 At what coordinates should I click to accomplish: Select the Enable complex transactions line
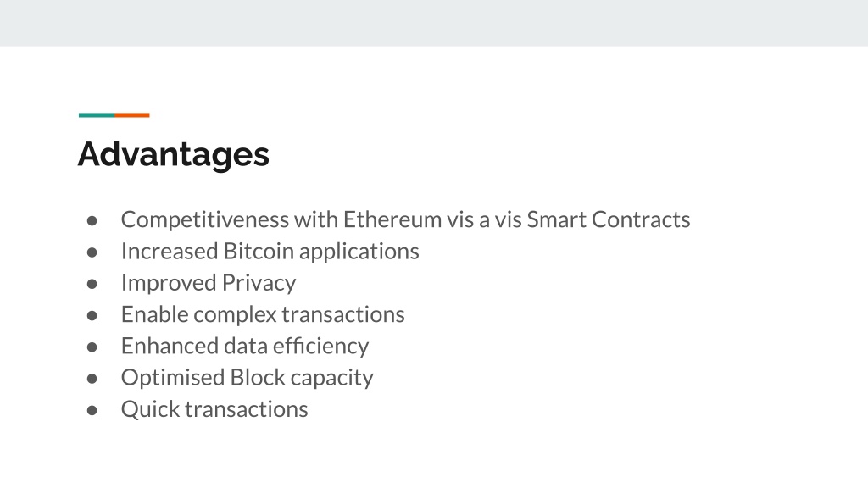tap(263, 315)
